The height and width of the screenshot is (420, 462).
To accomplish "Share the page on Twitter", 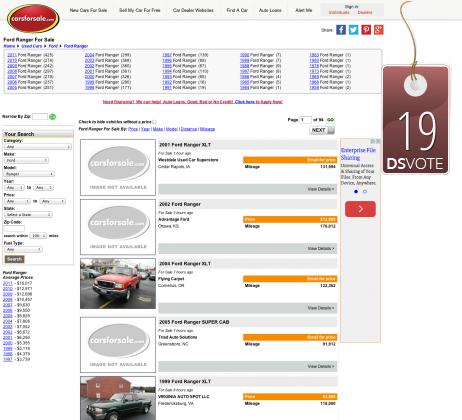I will [353, 30].
